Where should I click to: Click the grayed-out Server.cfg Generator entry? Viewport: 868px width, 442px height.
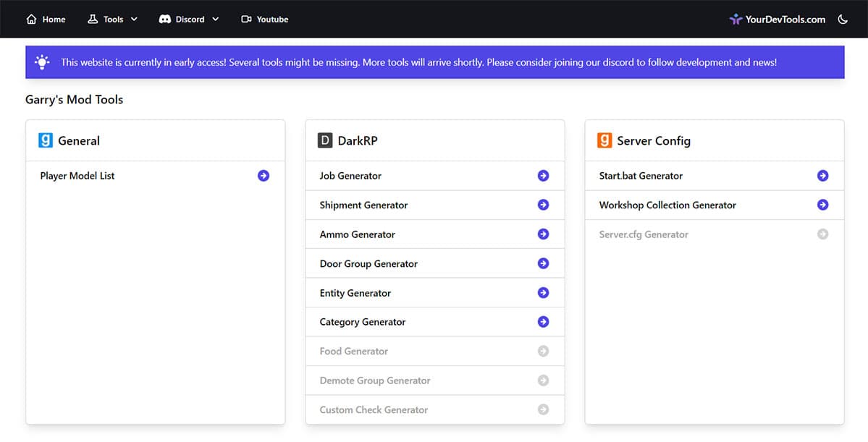[644, 234]
